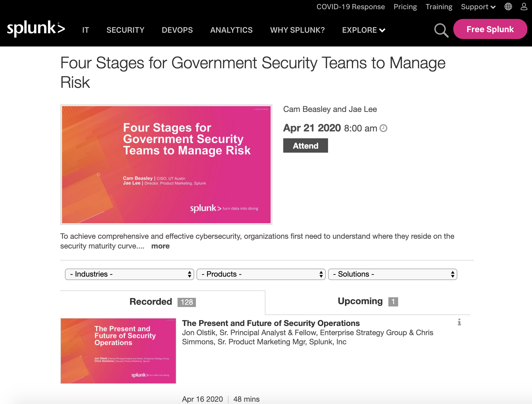Click the user account icon

click(x=524, y=7)
